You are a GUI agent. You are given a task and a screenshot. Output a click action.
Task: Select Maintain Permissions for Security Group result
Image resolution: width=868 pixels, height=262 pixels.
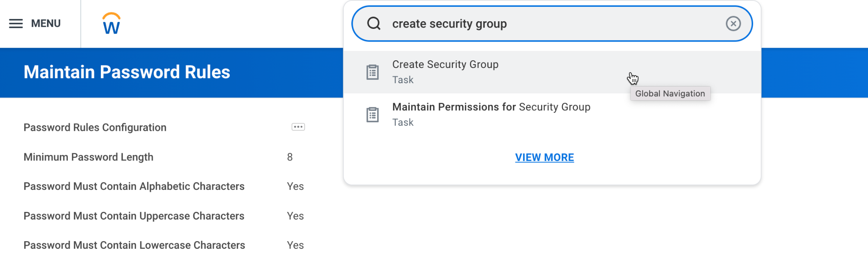point(552,115)
